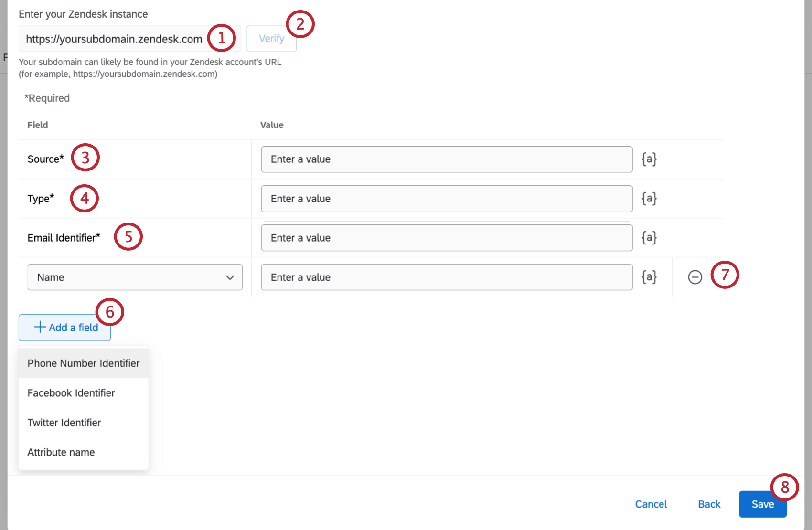
Task: Open the {a} piped text icon for Type
Action: tap(649, 198)
